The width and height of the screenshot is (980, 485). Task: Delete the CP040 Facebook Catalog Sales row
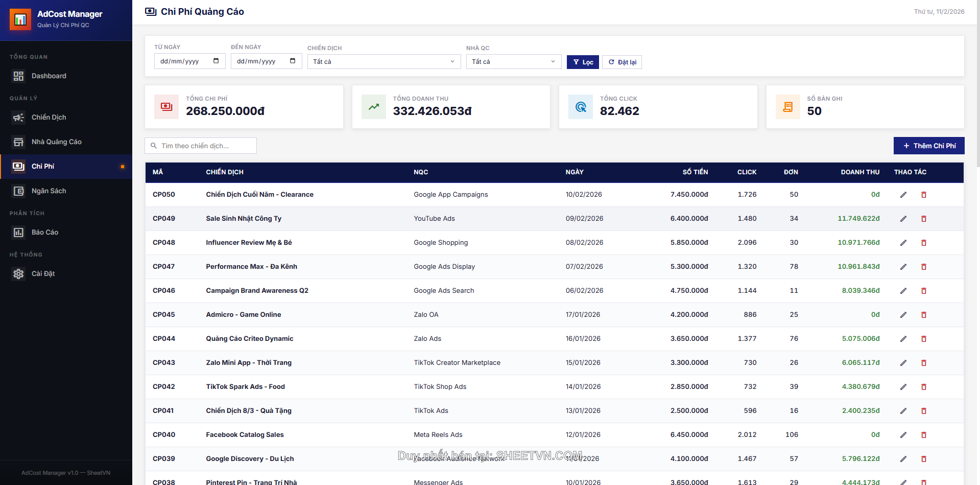point(923,435)
